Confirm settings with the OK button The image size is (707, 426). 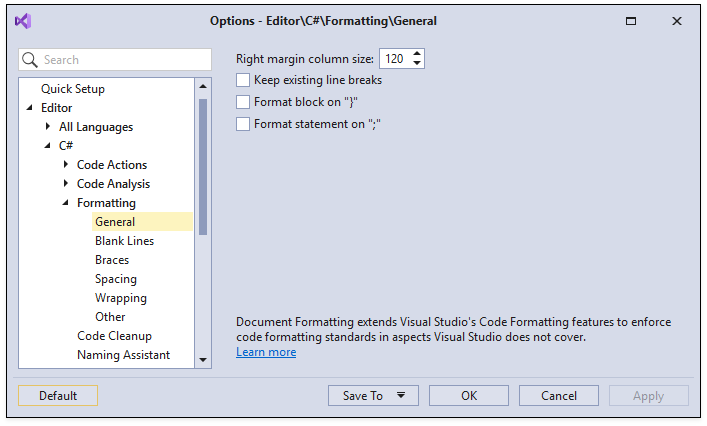pyautogui.click(x=469, y=395)
